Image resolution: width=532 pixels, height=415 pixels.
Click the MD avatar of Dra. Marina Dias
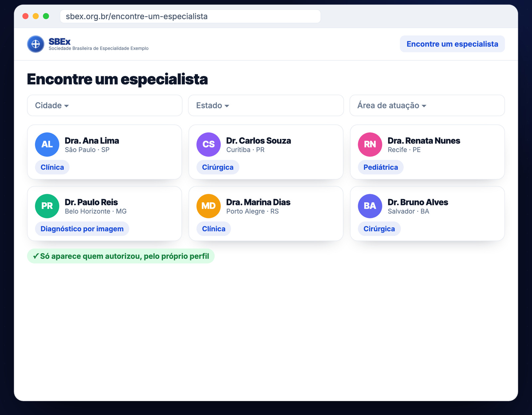click(208, 206)
